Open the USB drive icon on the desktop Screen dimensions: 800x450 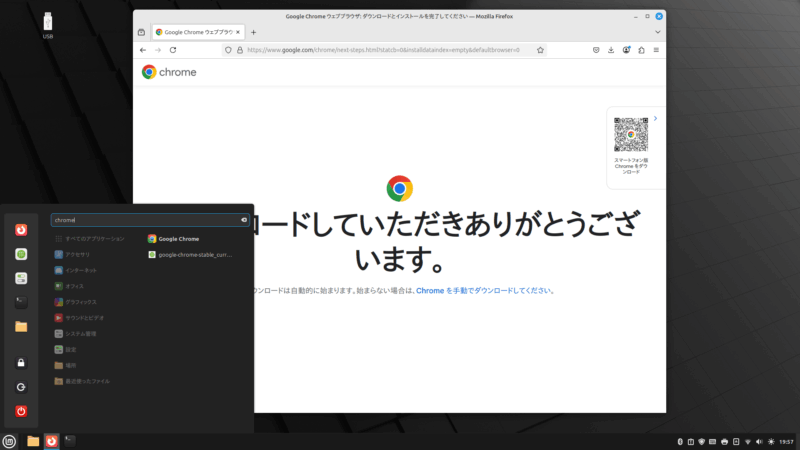click(x=47, y=26)
